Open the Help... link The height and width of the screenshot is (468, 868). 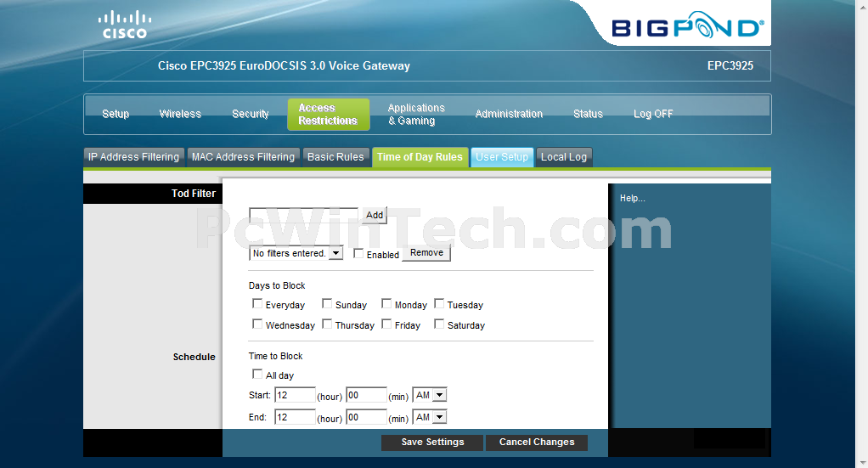pyautogui.click(x=632, y=198)
